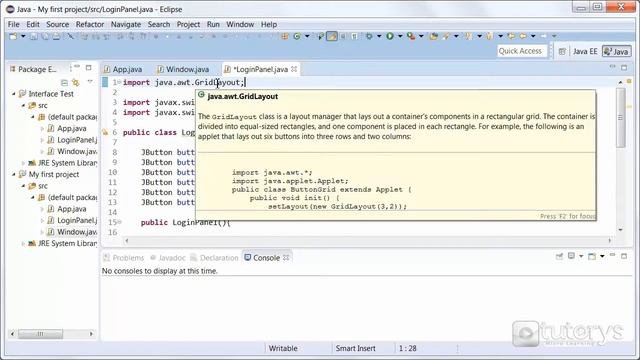Switch to the Window.java editor tab
This screenshot has width=640, height=360.
[x=183, y=69]
